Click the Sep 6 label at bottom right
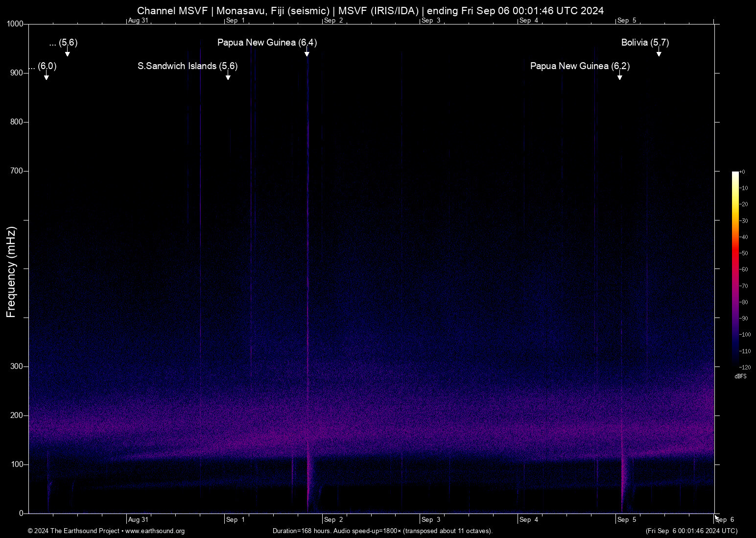The image size is (756, 538). [725, 519]
